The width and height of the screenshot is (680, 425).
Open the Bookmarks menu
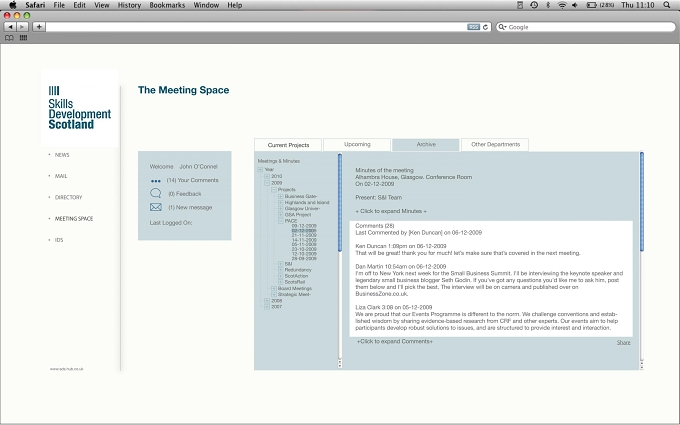(x=167, y=5)
